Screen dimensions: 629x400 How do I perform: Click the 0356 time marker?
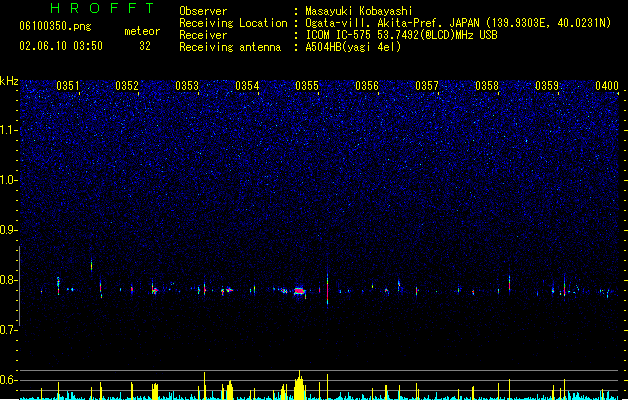point(367,86)
